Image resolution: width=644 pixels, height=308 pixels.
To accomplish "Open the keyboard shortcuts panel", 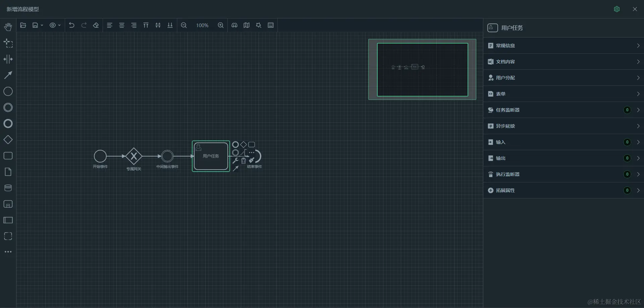I will tap(270, 25).
